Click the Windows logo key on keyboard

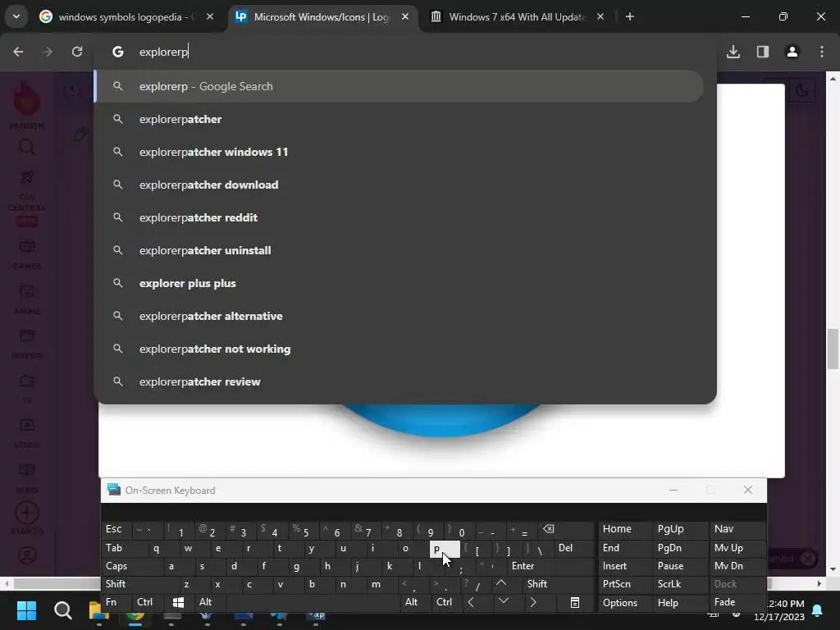[x=178, y=602]
